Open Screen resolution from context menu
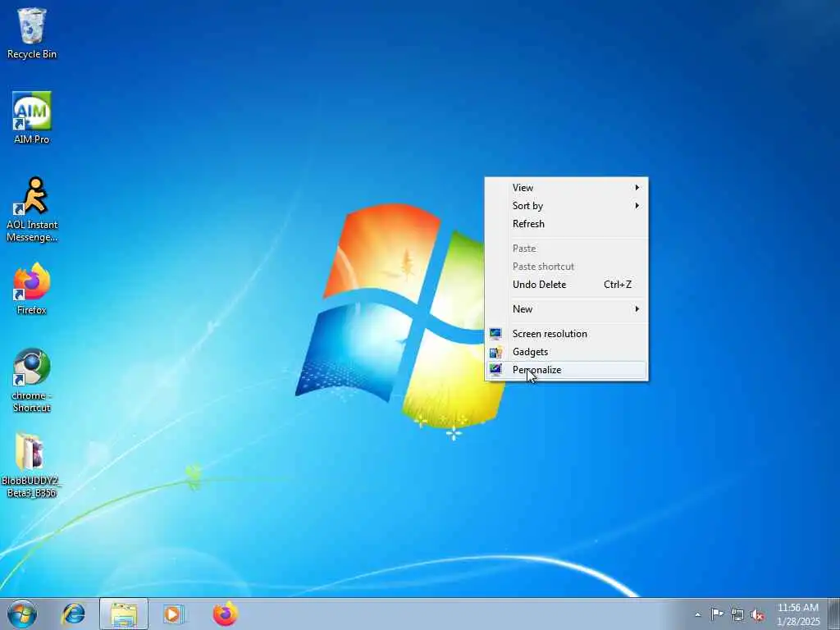Image resolution: width=840 pixels, height=630 pixels. pos(566,334)
